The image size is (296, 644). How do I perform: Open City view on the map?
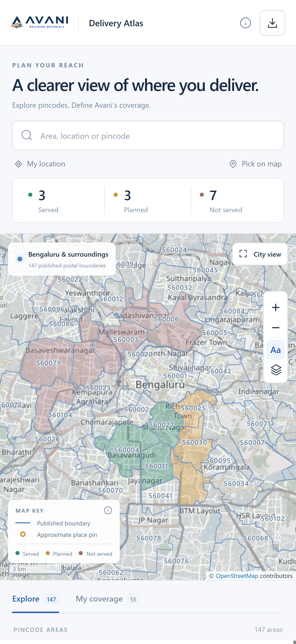tap(260, 254)
